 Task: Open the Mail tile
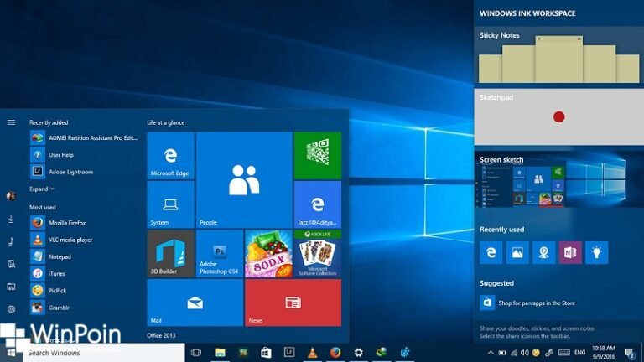(x=195, y=303)
